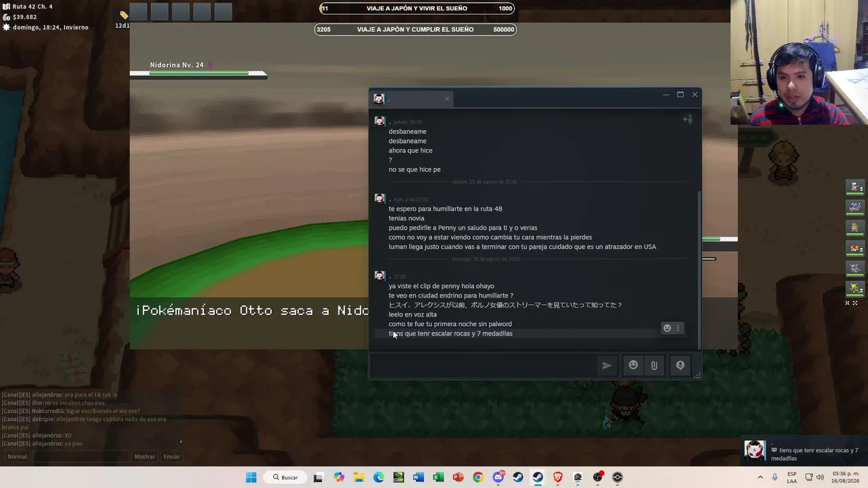This screenshot has height=488, width=868.
Task: Attach a file in Steam chat
Action: coord(654,365)
